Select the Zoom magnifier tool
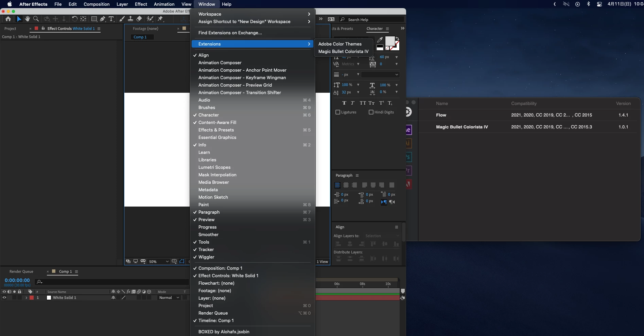 (x=36, y=19)
